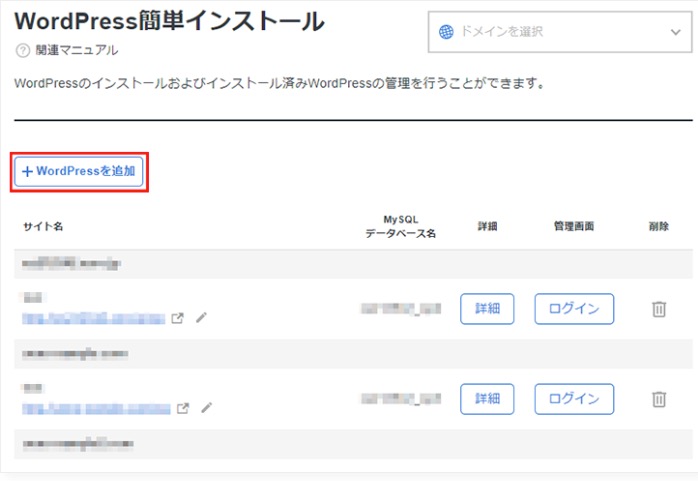Expand the domain selector chevron arrow
The image size is (698, 481).
click(x=675, y=32)
